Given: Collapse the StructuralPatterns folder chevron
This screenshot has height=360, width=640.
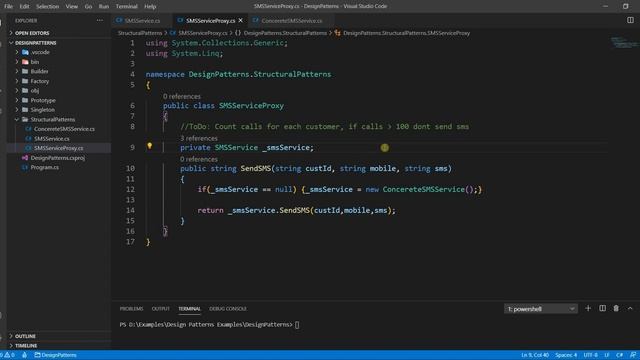Looking at the screenshot, I should [17, 120].
